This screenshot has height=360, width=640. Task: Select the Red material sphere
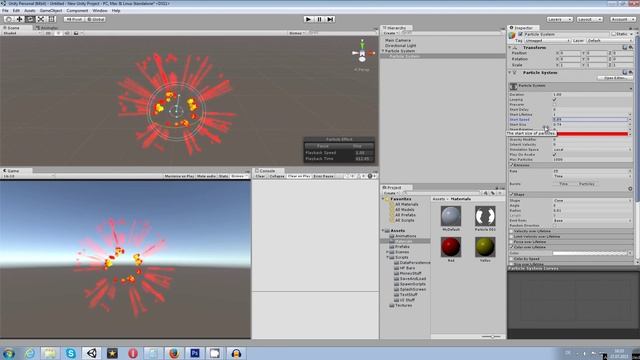(x=451, y=247)
